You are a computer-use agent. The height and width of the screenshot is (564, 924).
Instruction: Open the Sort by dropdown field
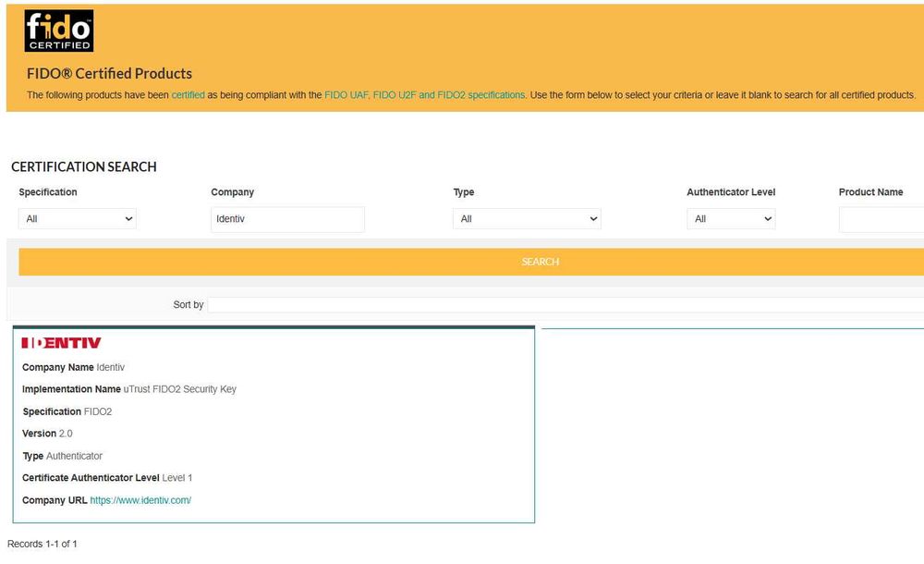pyautogui.click(x=565, y=305)
